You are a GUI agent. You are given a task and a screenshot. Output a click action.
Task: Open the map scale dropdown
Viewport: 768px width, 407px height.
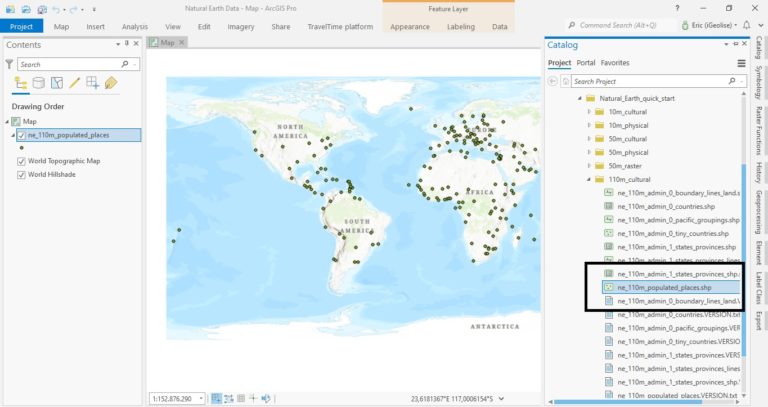(x=201, y=397)
